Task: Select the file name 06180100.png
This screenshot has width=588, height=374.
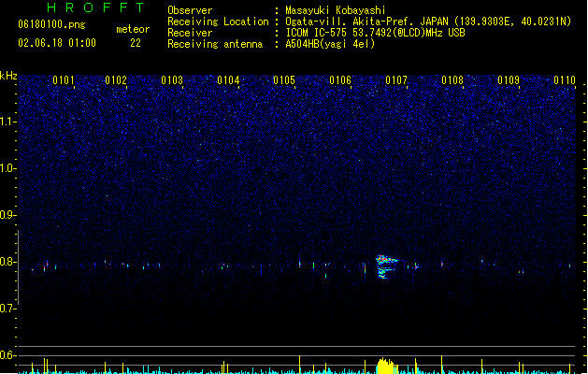Action: (51, 24)
